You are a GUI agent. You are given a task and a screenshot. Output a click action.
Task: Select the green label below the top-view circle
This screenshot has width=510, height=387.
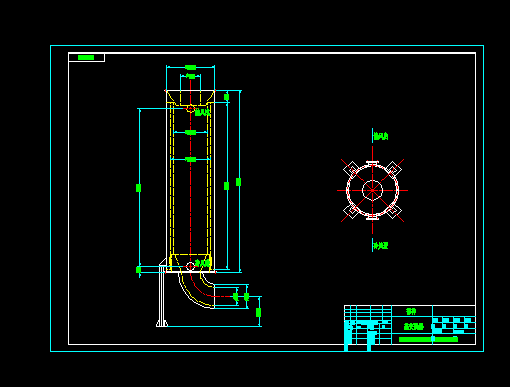point(381,246)
